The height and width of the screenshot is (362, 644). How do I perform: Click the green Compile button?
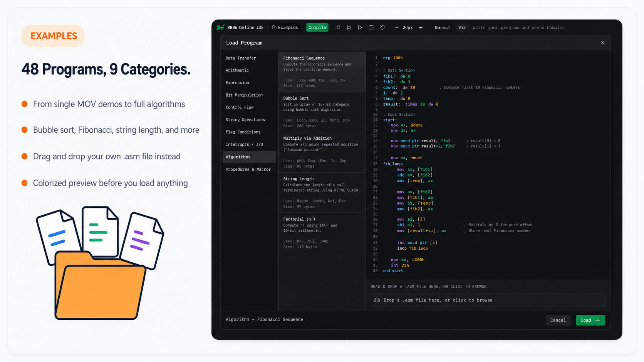317,27
